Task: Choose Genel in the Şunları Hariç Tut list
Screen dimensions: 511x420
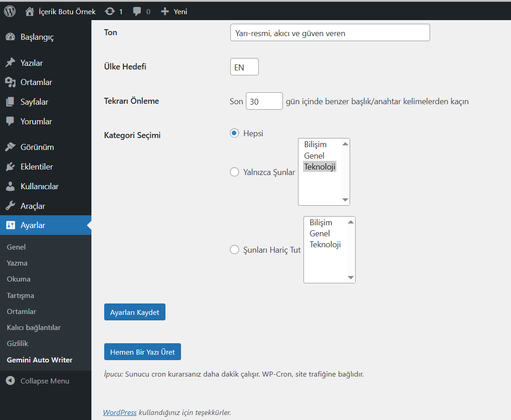Action: (319, 234)
